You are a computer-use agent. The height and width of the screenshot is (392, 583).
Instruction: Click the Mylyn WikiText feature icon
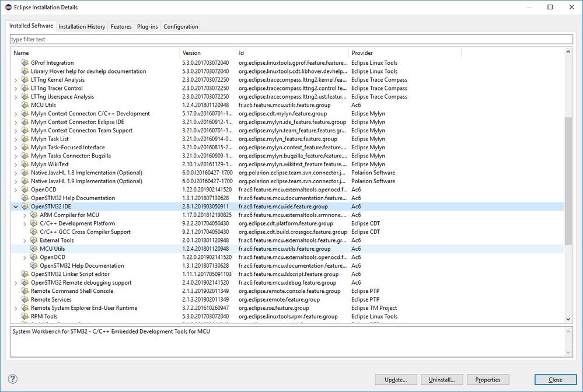click(25, 164)
